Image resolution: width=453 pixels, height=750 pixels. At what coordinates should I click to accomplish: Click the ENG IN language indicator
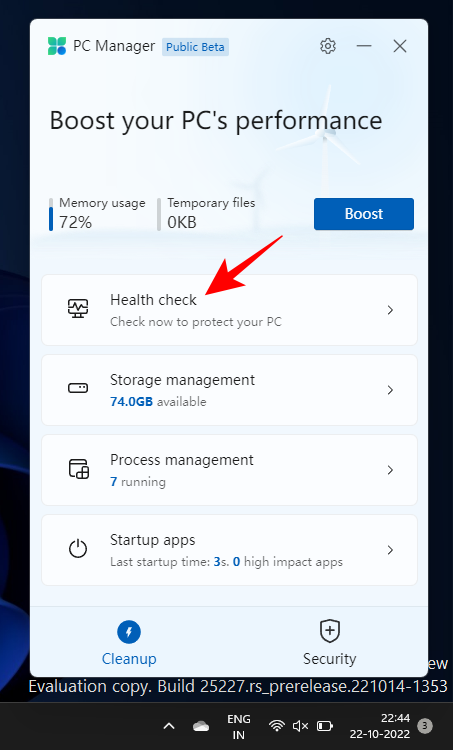[239, 727]
